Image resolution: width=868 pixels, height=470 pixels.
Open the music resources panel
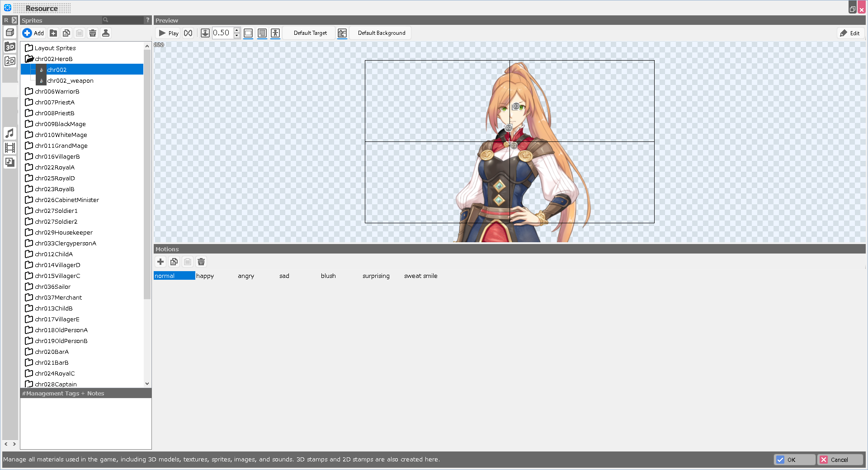[x=9, y=133]
